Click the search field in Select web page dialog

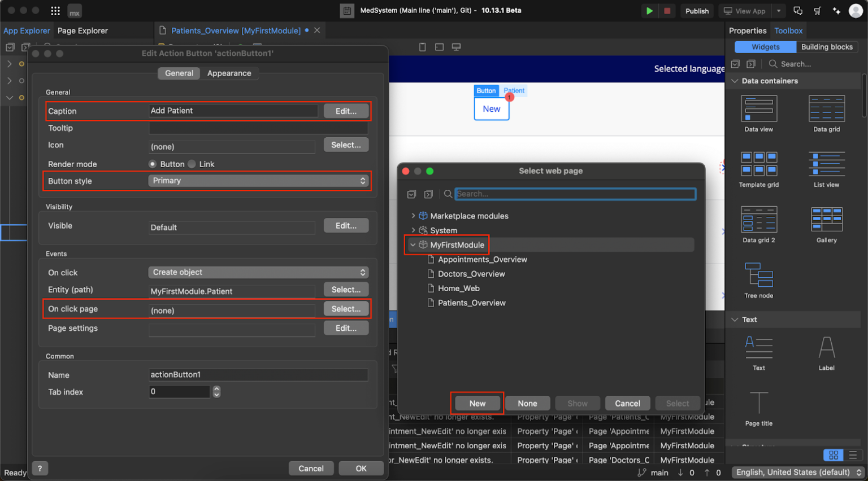(575, 194)
